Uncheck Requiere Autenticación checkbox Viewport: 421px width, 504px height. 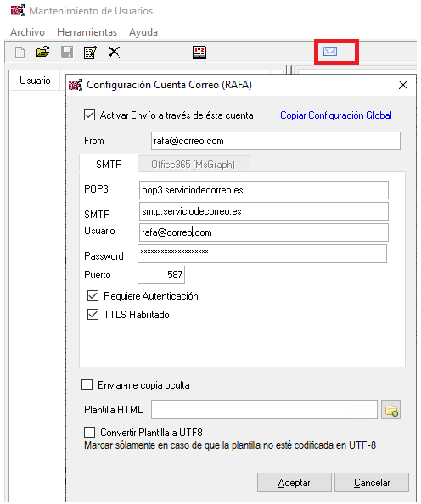pos(93,296)
